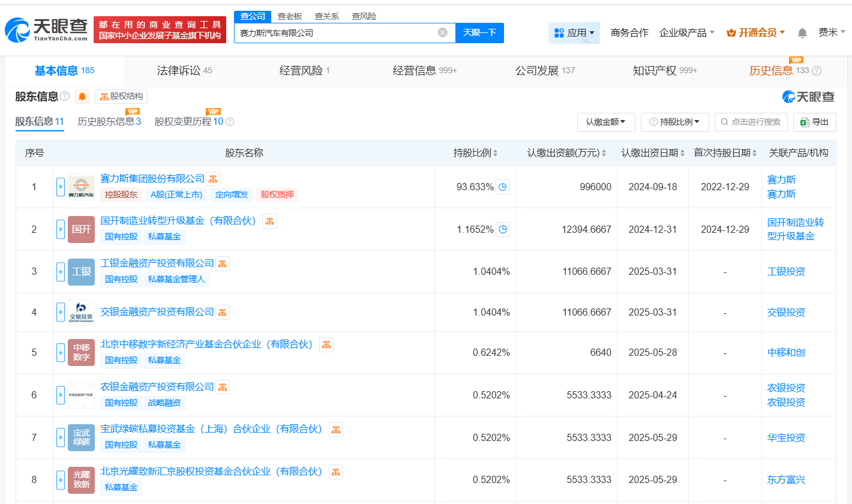Clear the search box with X icon
Viewport: 852px width, 504px height.
click(442, 32)
